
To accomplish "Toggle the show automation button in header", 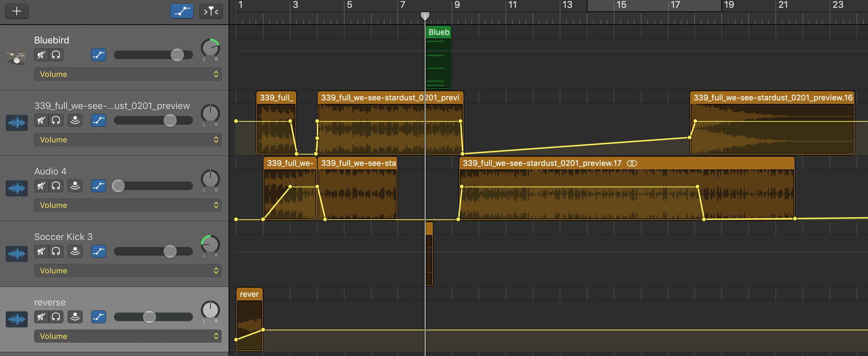I will pos(182,11).
